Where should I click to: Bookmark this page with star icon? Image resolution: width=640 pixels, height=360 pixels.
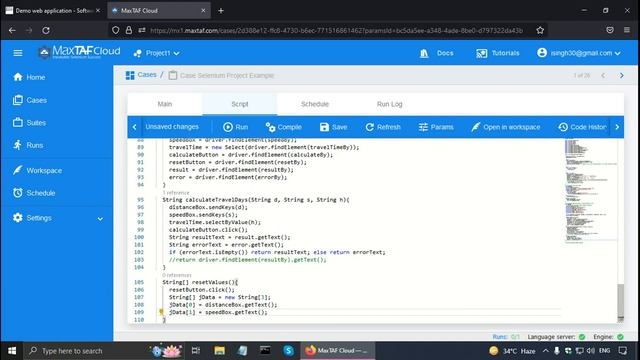coord(540,30)
